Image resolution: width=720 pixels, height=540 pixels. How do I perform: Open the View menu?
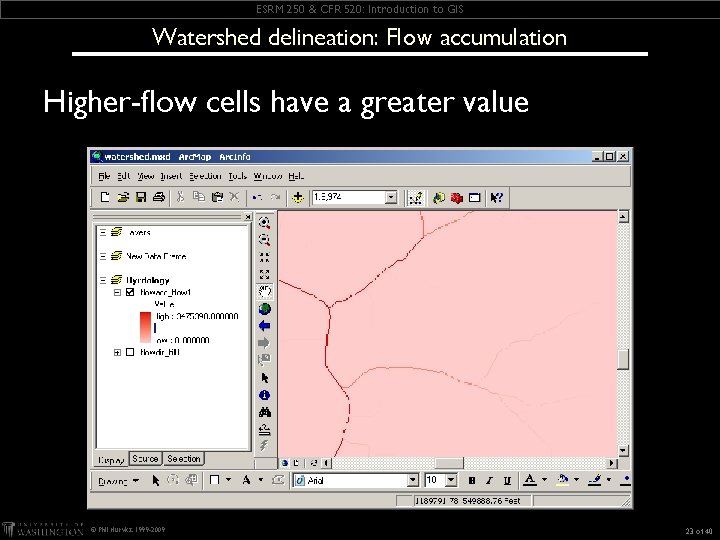pos(146,176)
